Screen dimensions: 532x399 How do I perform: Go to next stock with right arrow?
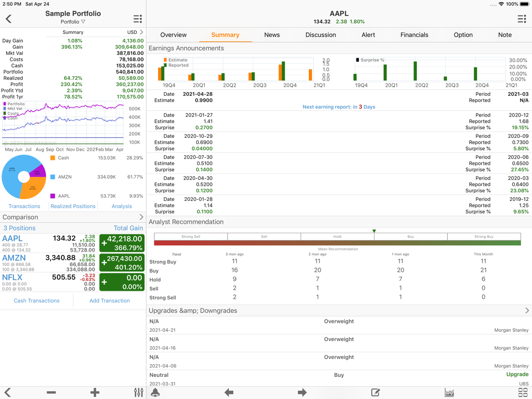click(x=302, y=393)
